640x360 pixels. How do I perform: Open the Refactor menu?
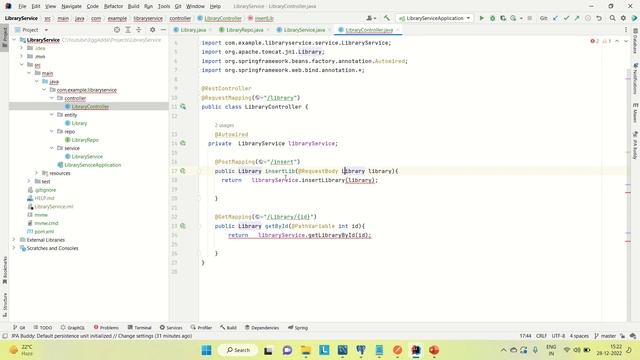coord(113,6)
